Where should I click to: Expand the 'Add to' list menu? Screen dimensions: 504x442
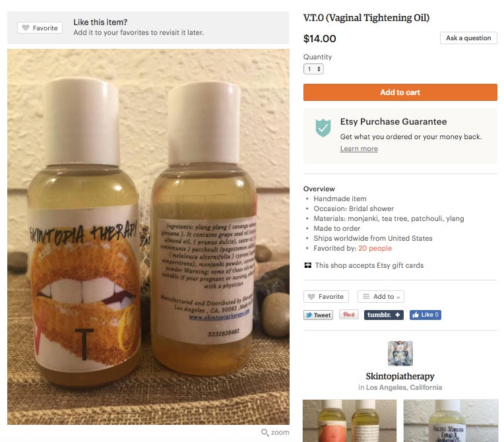pyautogui.click(x=381, y=296)
